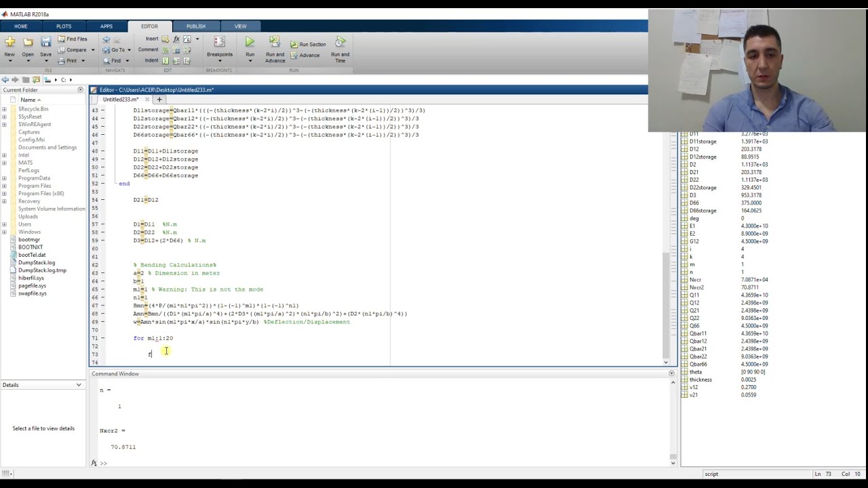The width and height of the screenshot is (868, 488).
Task: Switch to the PLOTS ribbon tab
Action: [x=64, y=26]
